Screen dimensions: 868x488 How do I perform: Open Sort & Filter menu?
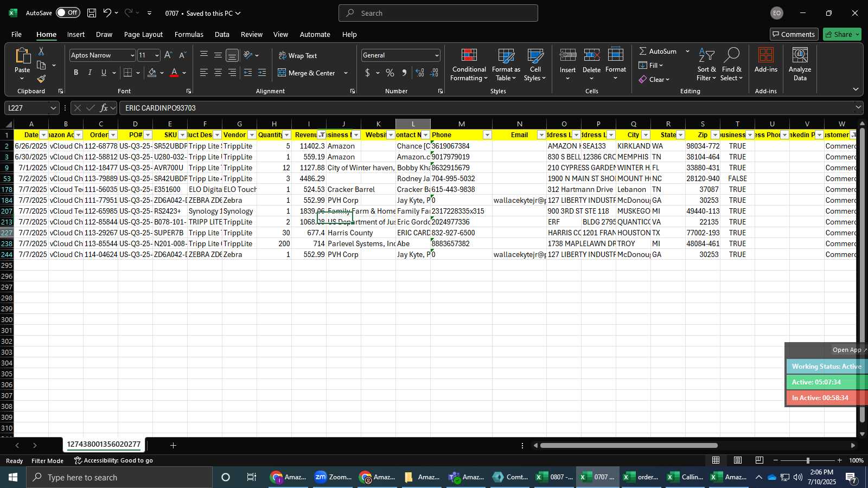[706, 65]
